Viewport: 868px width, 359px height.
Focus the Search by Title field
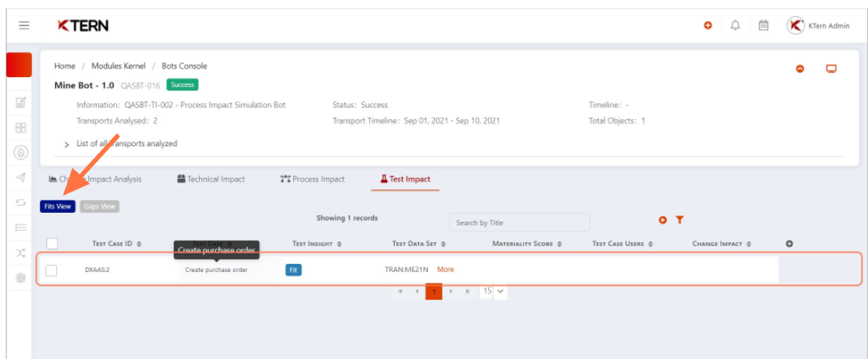click(520, 223)
